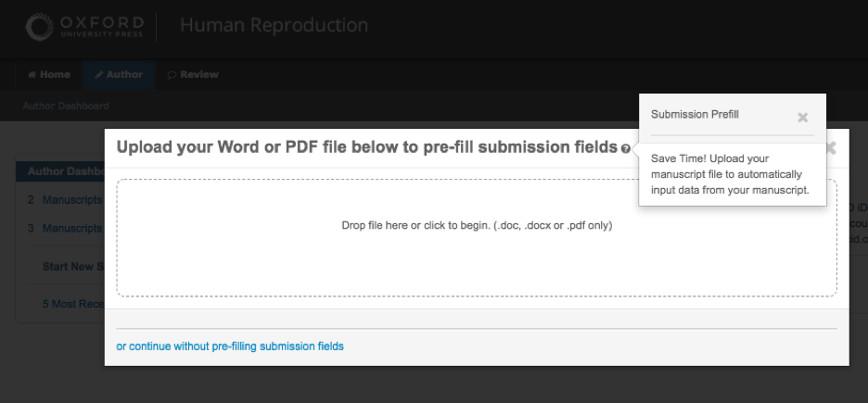Click the house icon on Home tab
This screenshot has width=868, height=403.
(32, 75)
